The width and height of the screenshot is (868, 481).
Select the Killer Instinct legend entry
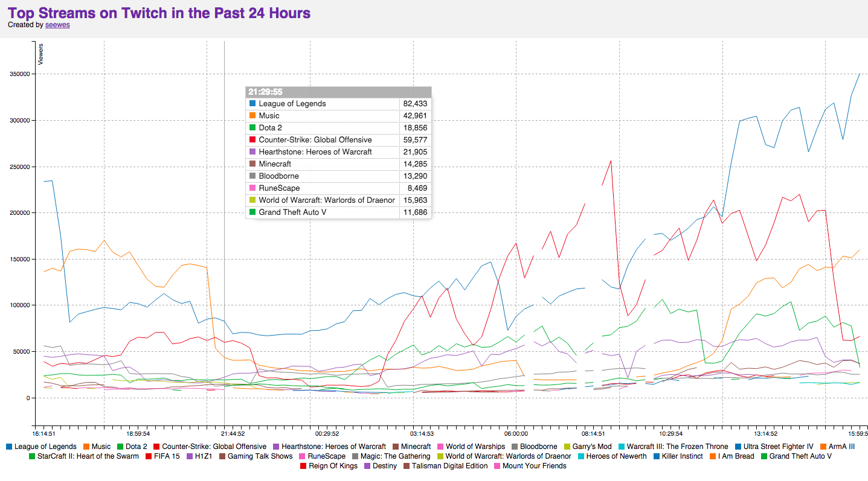(678, 456)
